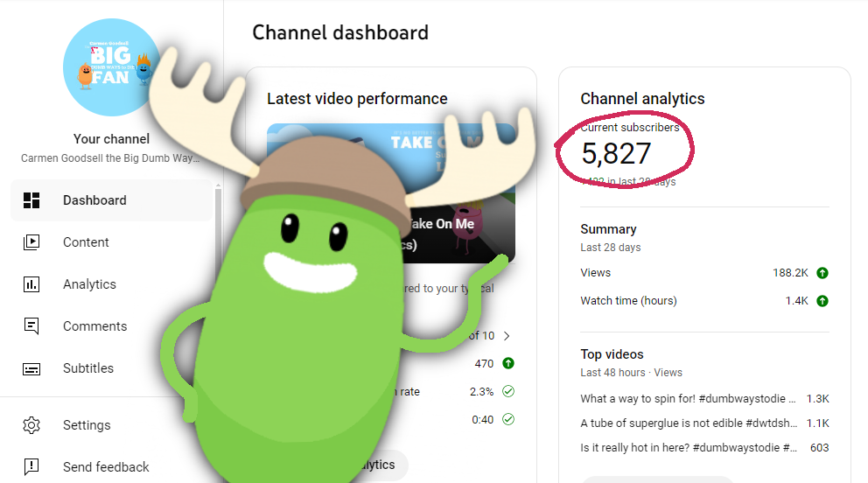Screen dimensions: 868x483
Task: Open the latest video thumbnail
Action: click(x=391, y=193)
